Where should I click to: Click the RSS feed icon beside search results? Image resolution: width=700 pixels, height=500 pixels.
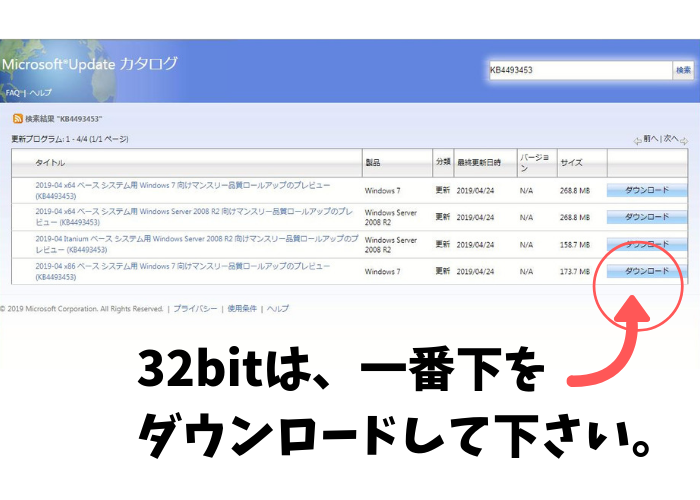17,119
